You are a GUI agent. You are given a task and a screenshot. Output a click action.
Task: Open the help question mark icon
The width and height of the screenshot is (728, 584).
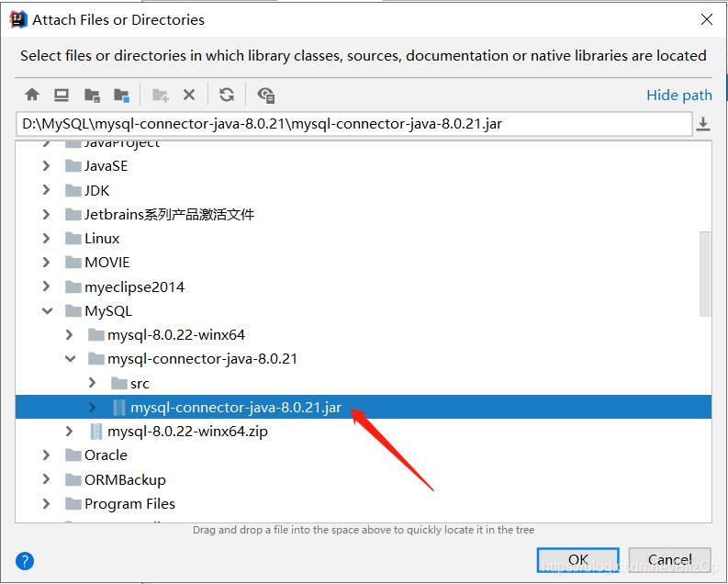25,561
